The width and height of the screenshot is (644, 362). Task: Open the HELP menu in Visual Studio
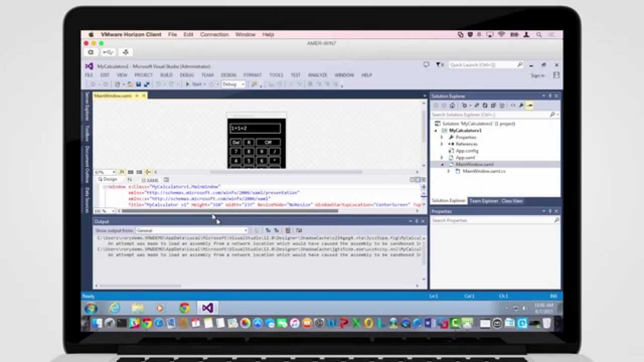tap(367, 75)
